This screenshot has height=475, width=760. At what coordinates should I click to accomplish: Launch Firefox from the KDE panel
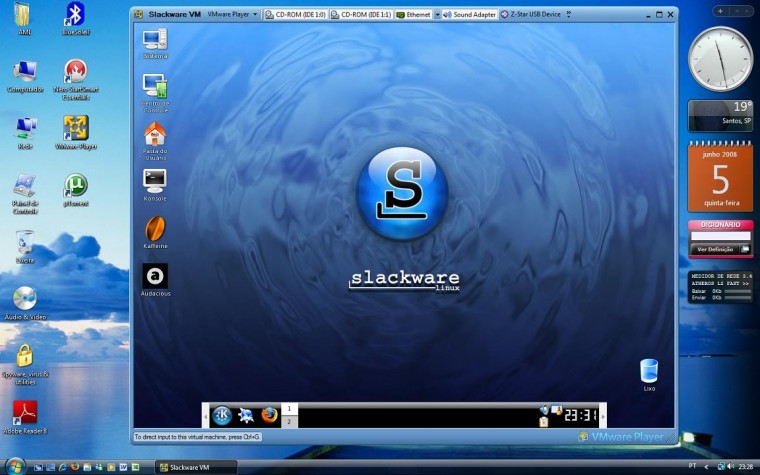coord(269,415)
